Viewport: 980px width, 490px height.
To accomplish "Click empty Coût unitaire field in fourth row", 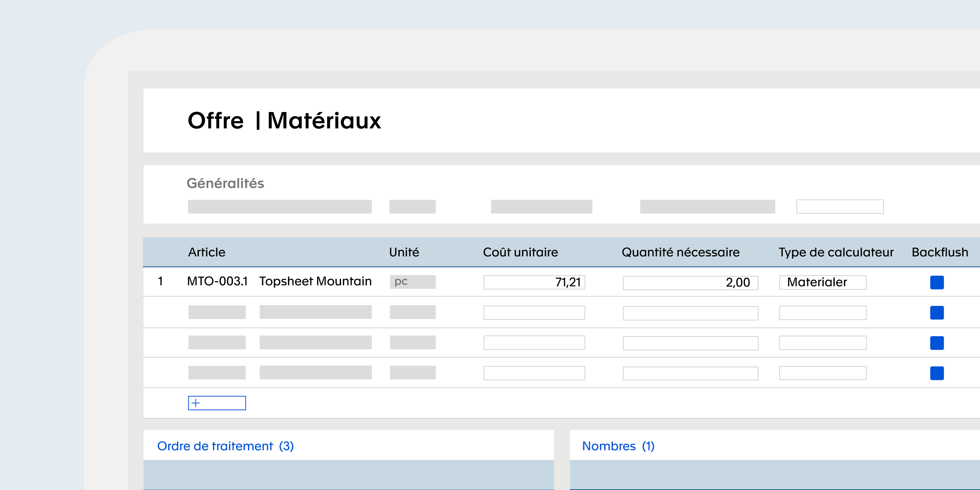I will click(x=534, y=373).
